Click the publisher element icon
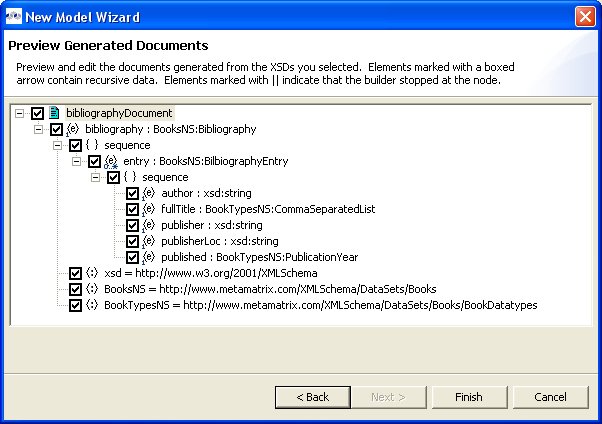 pyautogui.click(x=149, y=225)
